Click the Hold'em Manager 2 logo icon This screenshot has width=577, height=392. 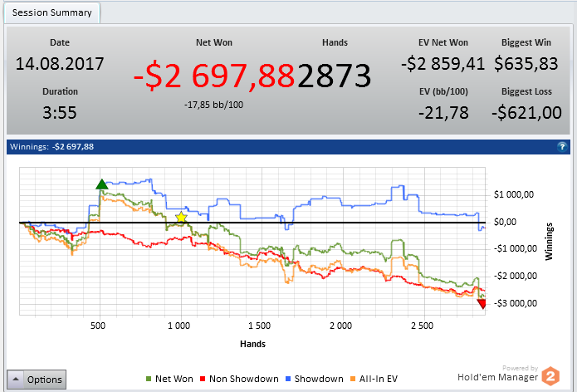(551, 376)
